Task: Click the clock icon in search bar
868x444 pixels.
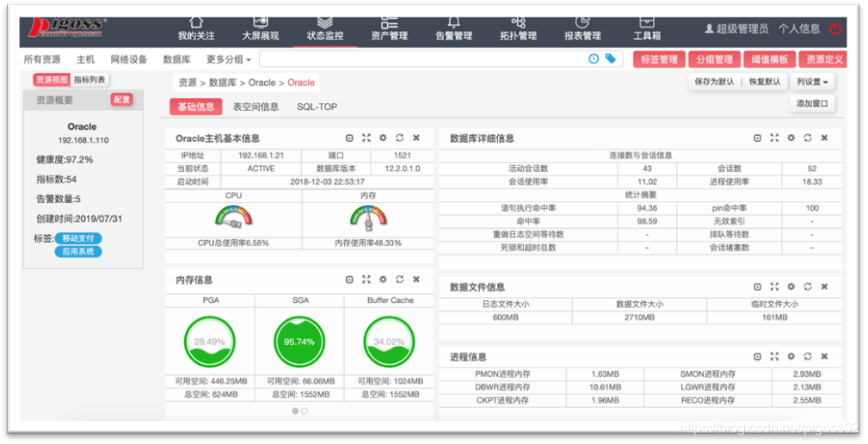Action: click(x=594, y=59)
